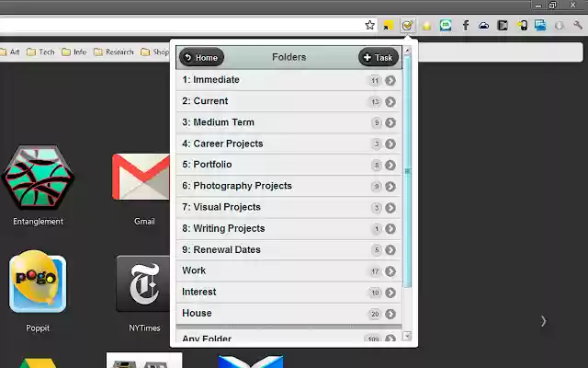The image size is (588, 368).
Task: Open the yellow sticky note extension
Action: point(388,26)
